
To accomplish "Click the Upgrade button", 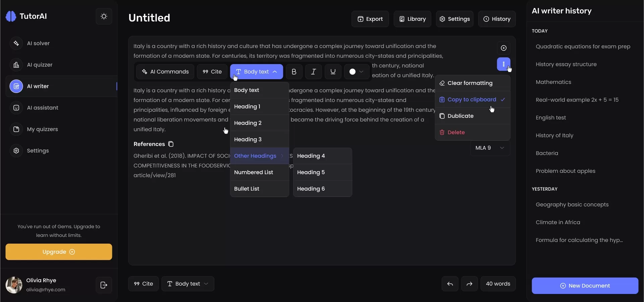I will click(59, 252).
